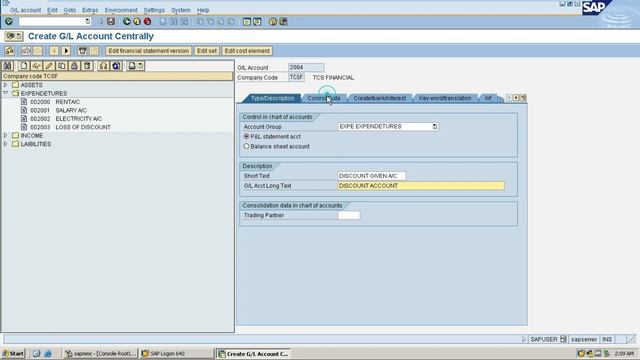Switch to the Key word/translation tab

pyautogui.click(x=445, y=98)
